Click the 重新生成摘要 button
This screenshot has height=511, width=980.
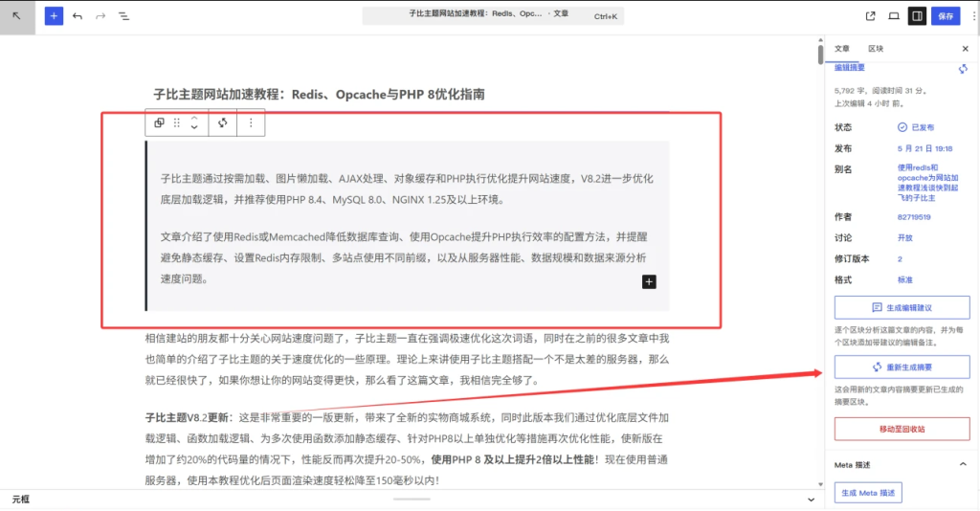[902, 367]
